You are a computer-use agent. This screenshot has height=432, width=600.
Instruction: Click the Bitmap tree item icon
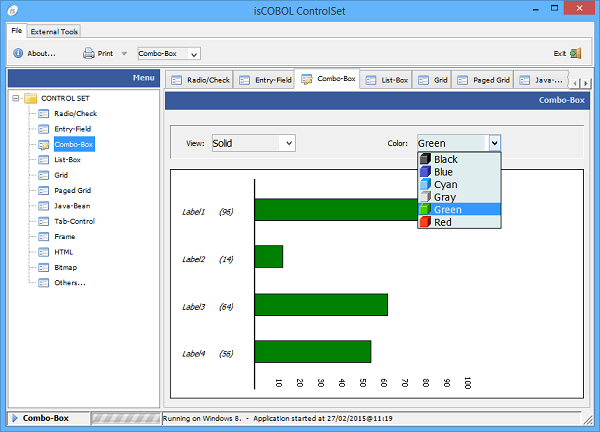pos(43,267)
